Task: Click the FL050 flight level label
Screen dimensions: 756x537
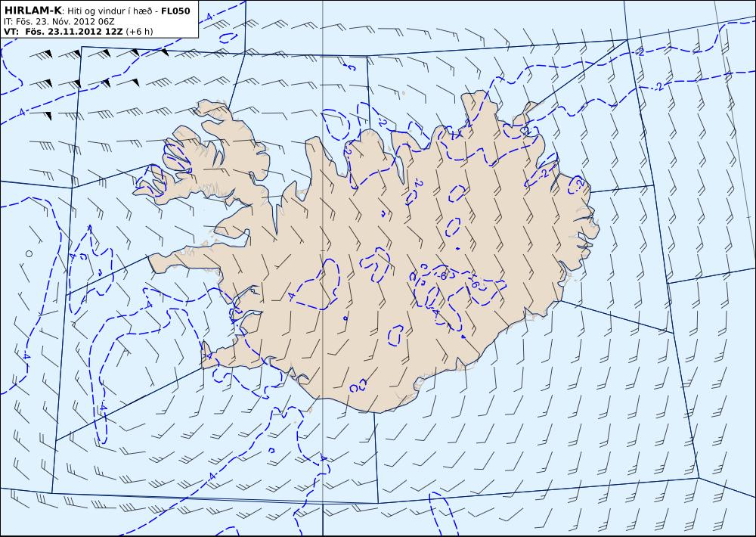Action: 175,11
